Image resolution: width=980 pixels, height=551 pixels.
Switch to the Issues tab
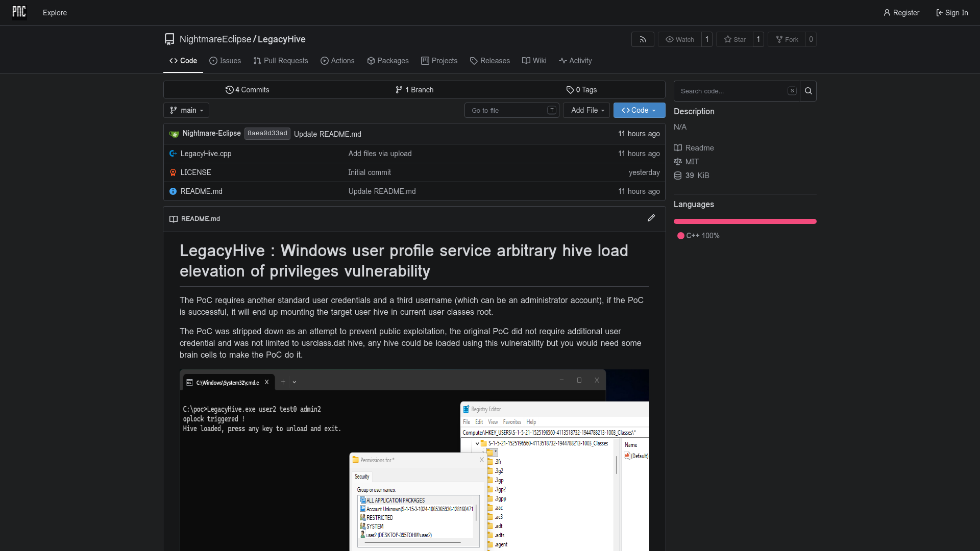(x=225, y=61)
